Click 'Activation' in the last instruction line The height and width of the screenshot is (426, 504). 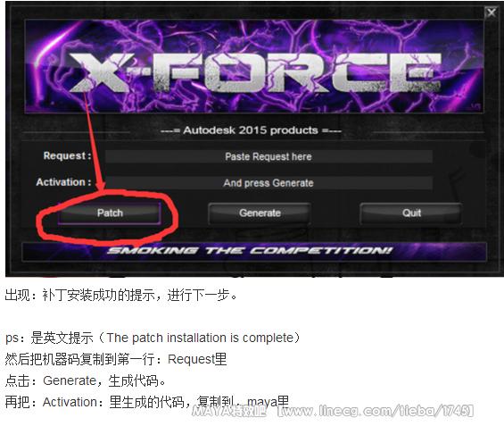click(70, 402)
